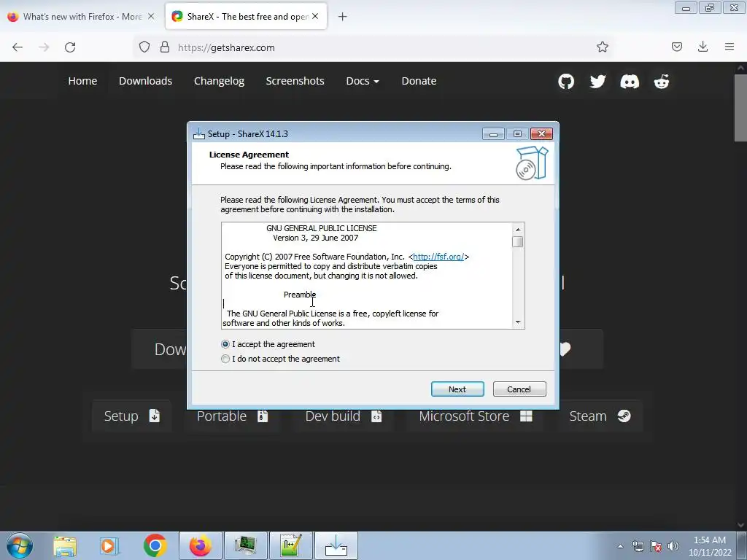Click the volume speaker tray icon
The image size is (747, 560).
tap(673, 546)
